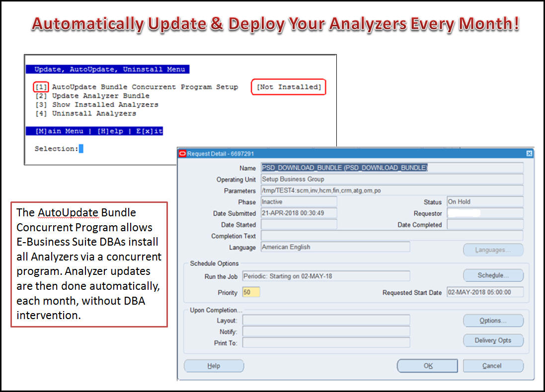The image size is (545, 392).
Task: Click the Operating Unit field
Action: [x=392, y=179]
